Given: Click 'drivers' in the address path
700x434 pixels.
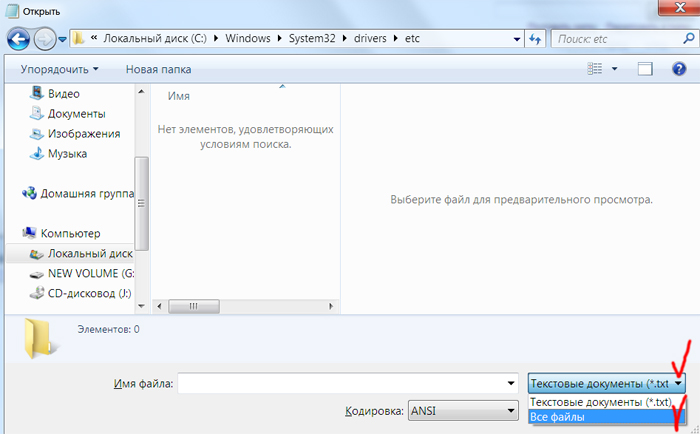Looking at the screenshot, I should [x=370, y=38].
